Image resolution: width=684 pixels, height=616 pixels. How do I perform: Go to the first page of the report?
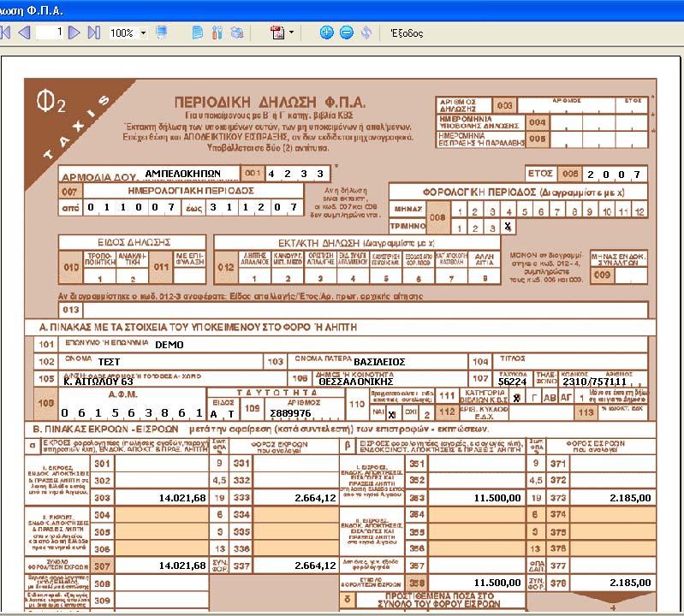pos(5,33)
